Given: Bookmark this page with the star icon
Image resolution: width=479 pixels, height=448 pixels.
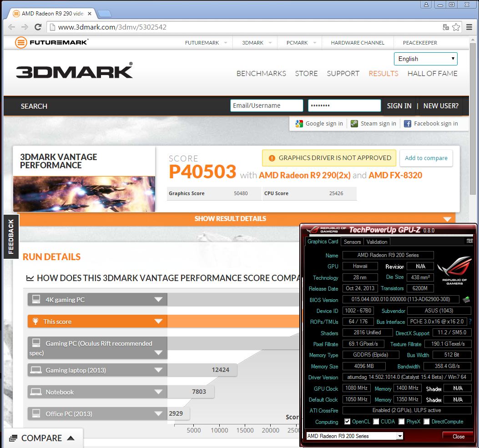Looking at the screenshot, I should pyautogui.click(x=456, y=27).
